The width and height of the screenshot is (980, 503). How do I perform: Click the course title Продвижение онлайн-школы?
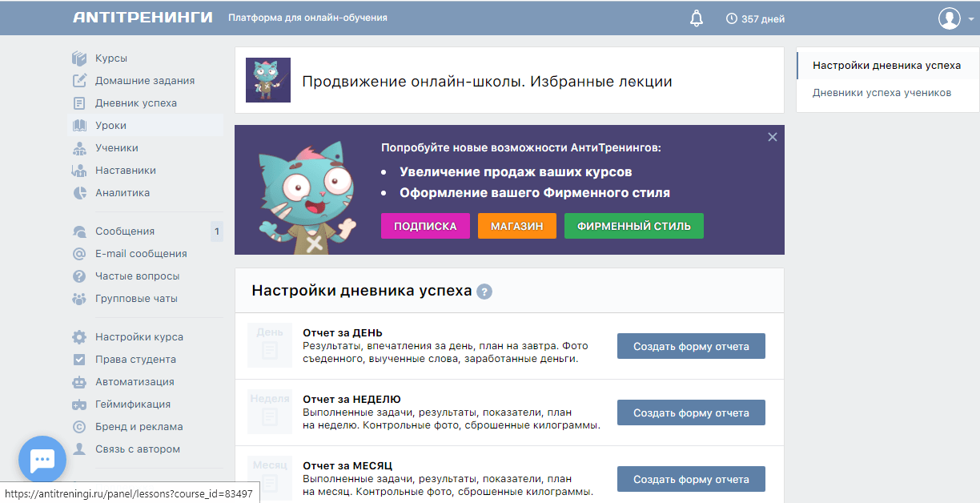[x=487, y=81]
